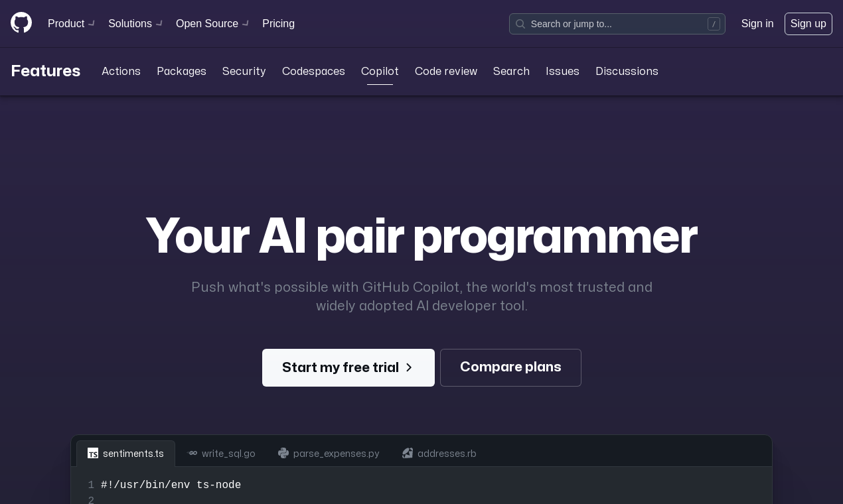Click the Go icon on write_sql.go tab
843x504 pixels.
[193, 454]
